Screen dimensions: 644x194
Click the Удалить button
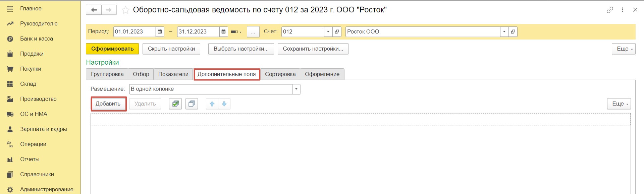[145, 104]
